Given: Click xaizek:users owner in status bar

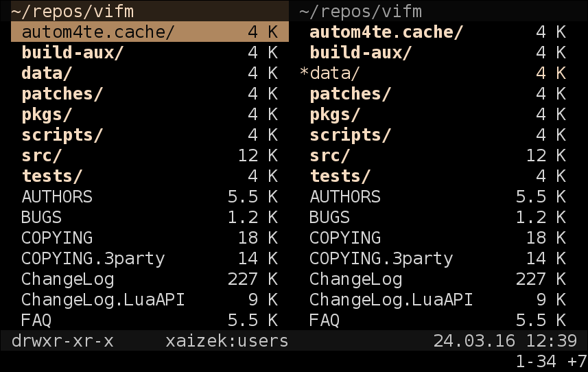Looking at the screenshot, I should [x=227, y=341].
